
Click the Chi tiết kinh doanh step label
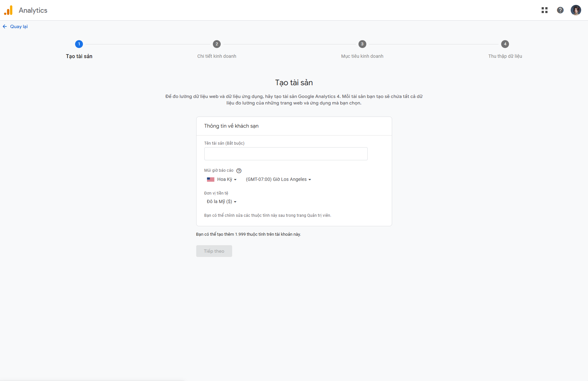pos(217,56)
